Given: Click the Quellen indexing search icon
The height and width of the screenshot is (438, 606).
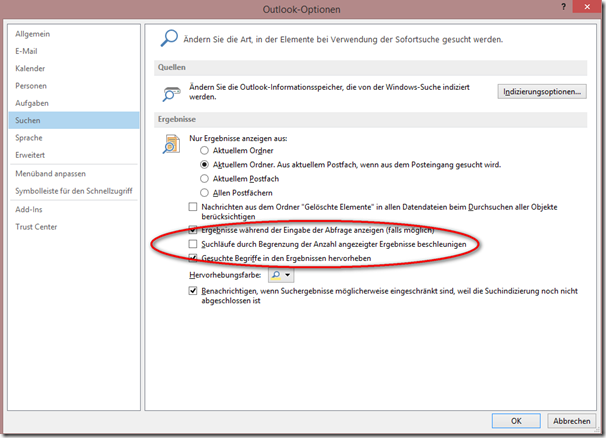Looking at the screenshot, I should click(x=171, y=94).
